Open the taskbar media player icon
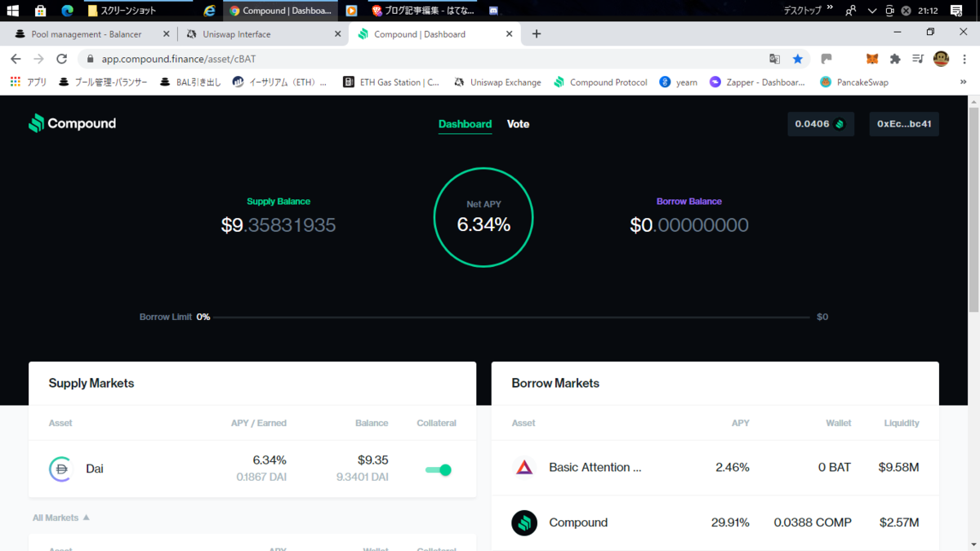Image resolution: width=980 pixels, height=551 pixels. click(x=351, y=11)
